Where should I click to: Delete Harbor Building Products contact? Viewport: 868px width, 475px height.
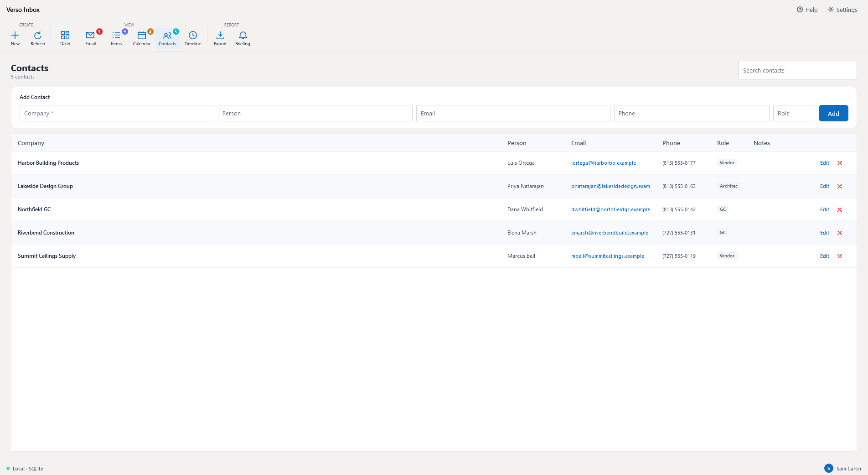(840, 163)
